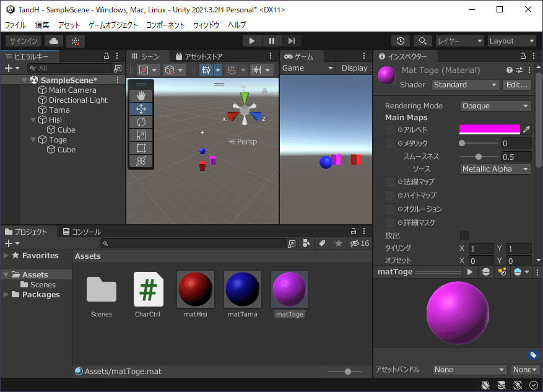Screen dimensions: 543x392
Task: Toggle preview lighting icon
Action: [x=502, y=272]
